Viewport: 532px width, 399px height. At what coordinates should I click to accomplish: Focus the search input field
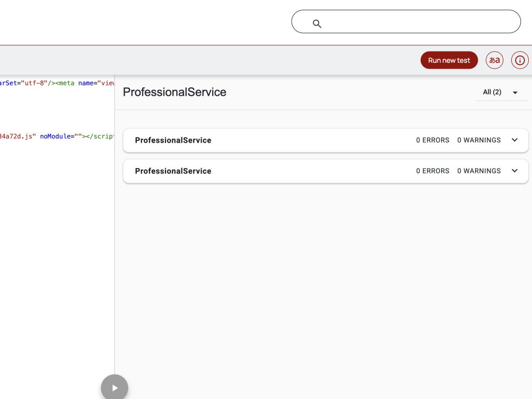pyautogui.click(x=406, y=21)
